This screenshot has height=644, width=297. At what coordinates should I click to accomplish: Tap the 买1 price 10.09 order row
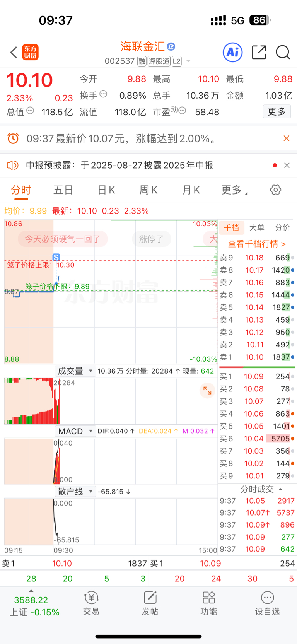pyautogui.click(x=257, y=376)
